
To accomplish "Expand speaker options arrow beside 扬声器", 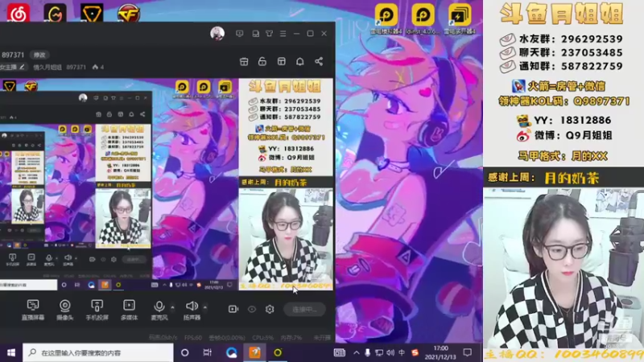I will point(205,307).
